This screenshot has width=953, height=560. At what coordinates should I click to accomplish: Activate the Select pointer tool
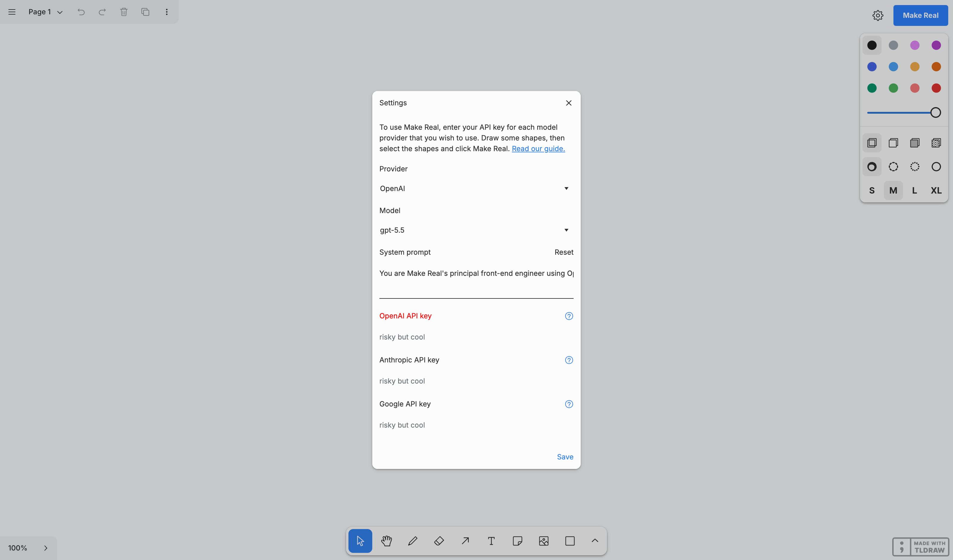tap(360, 541)
